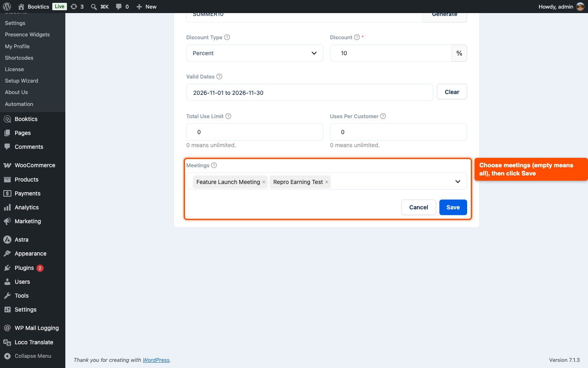Screen dimensions: 588x368
Task: Open the search command palette icon
Action: pos(94,7)
